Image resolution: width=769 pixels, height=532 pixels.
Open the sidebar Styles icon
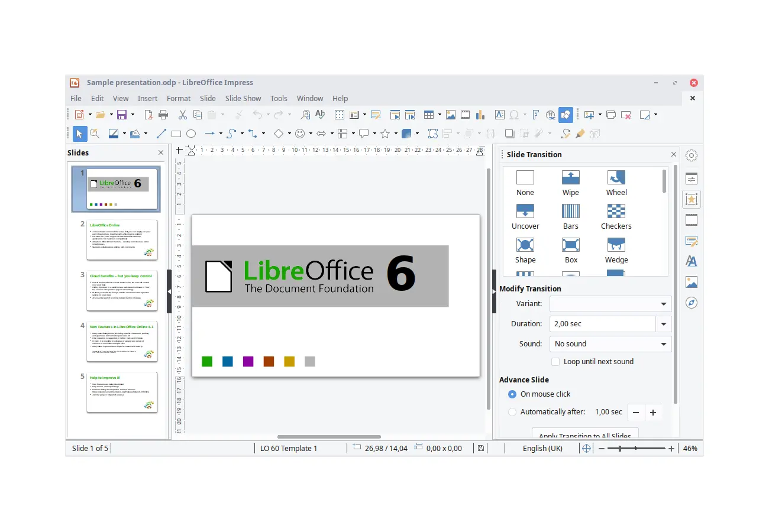[x=692, y=261]
